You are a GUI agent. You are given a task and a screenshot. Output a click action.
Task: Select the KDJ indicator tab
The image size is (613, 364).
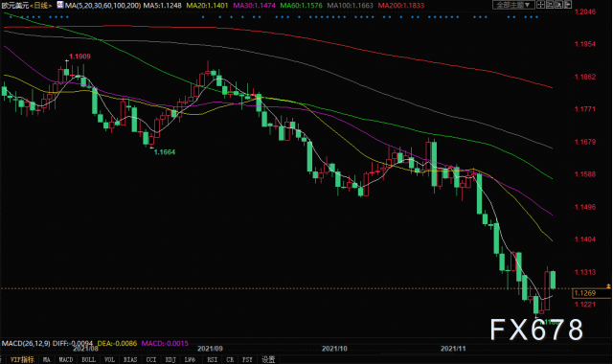click(x=170, y=360)
